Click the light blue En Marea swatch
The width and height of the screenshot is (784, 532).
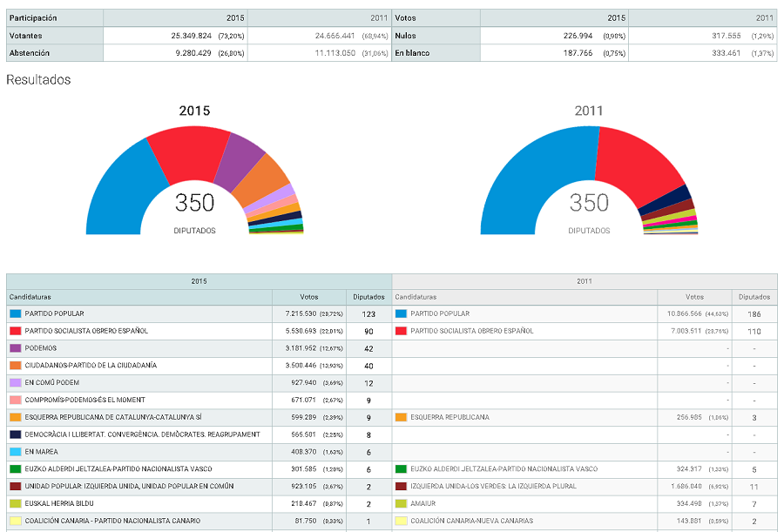point(16,452)
